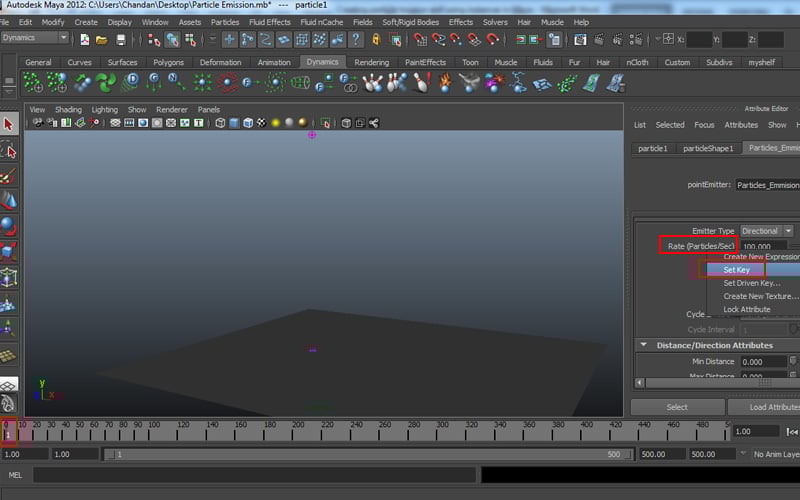Image resolution: width=800 pixels, height=500 pixels.
Task: Choose the Rotate tool sphere icon
Action: [9, 225]
